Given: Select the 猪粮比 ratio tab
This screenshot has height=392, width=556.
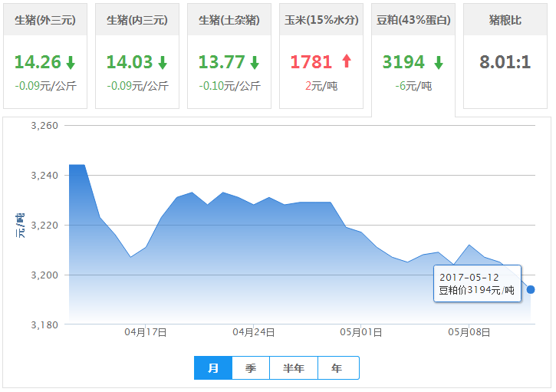Looking at the screenshot, I should click(505, 56).
